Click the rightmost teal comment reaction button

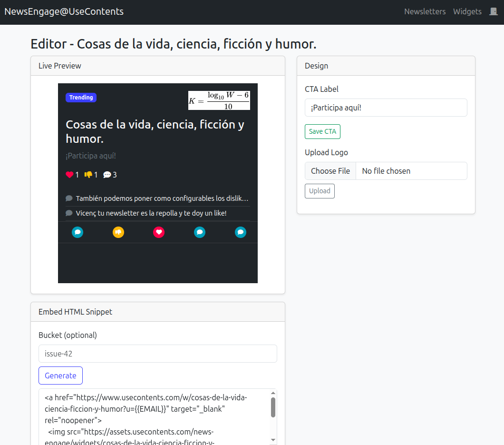point(240,232)
